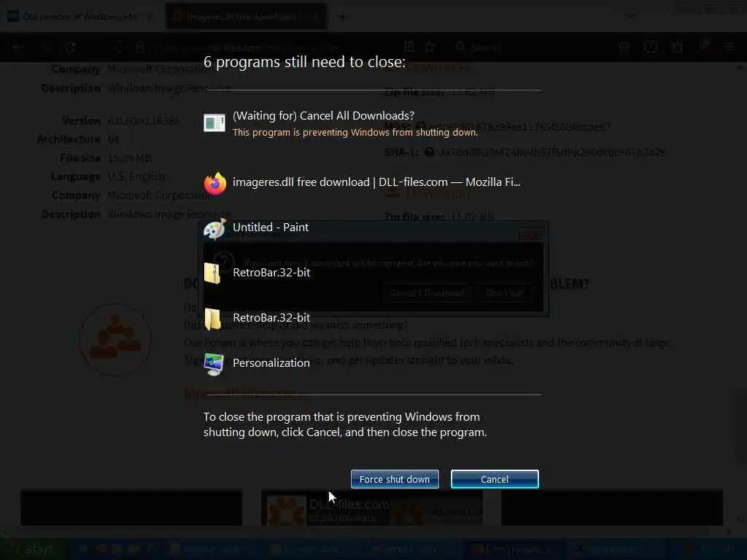
Task: Click Cancel to abort the shutdown
Action: [495, 479]
